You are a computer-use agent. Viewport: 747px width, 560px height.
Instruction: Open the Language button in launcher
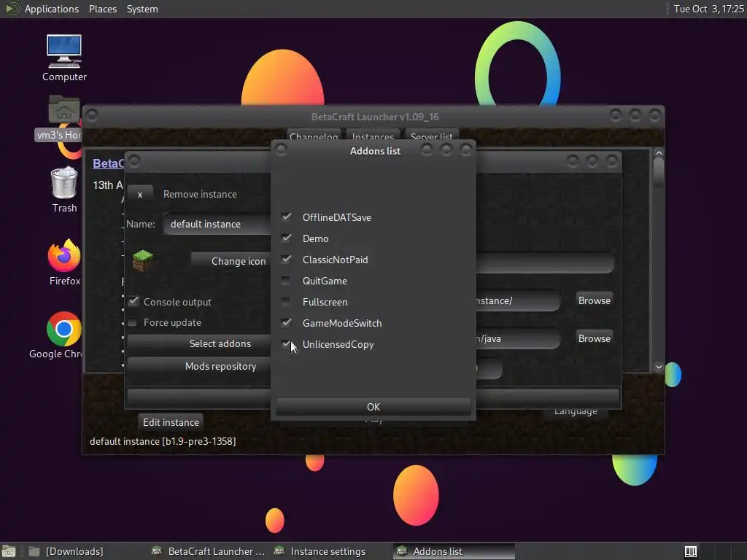click(576, 413)
